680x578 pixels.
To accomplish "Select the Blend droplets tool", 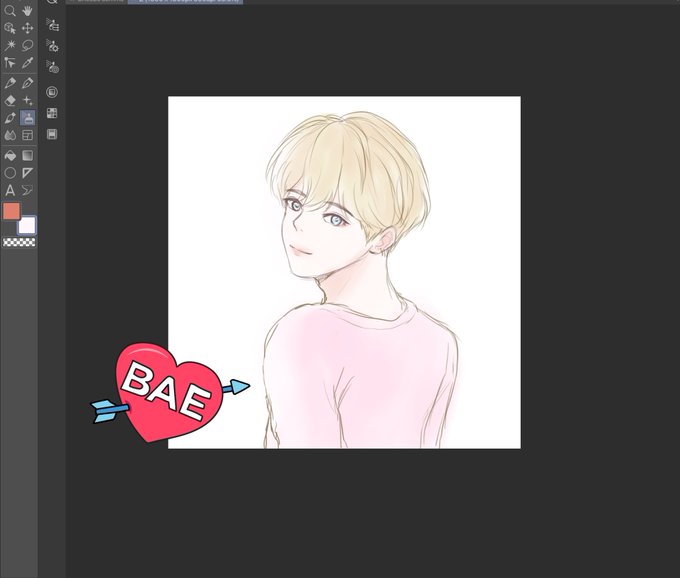I will coord(10,135).
